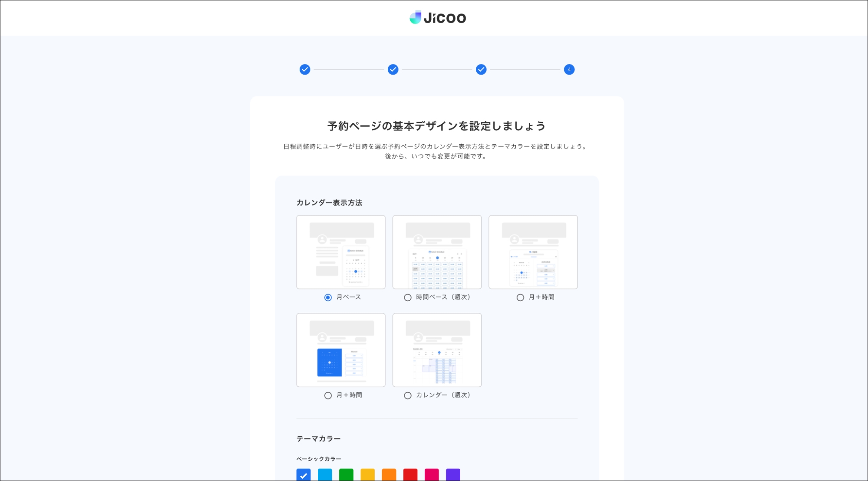Select the cyan basic color swatch

point(325,475)
